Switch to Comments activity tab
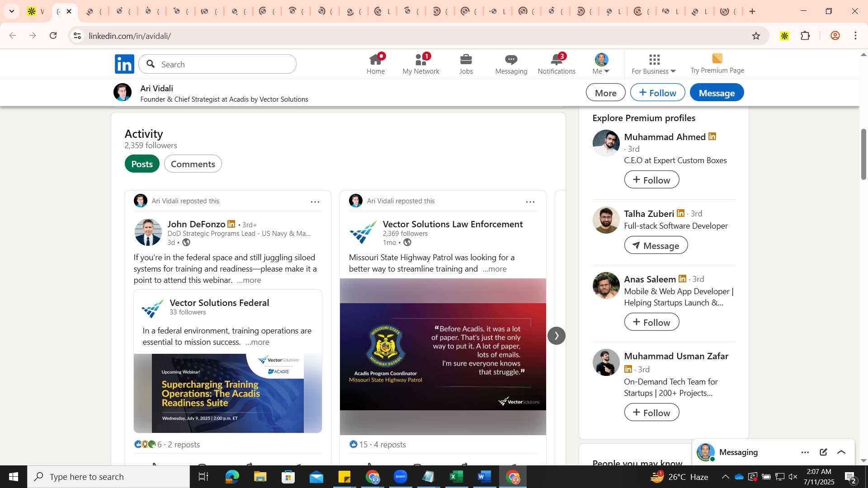Viewport: 868px width, 488px height. [x=193, y=164]
